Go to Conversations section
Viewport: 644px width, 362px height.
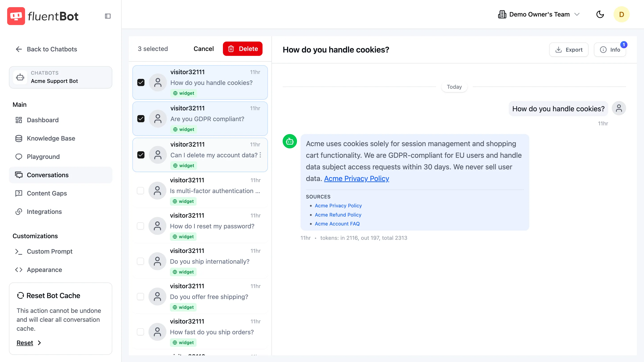[61, 175]
